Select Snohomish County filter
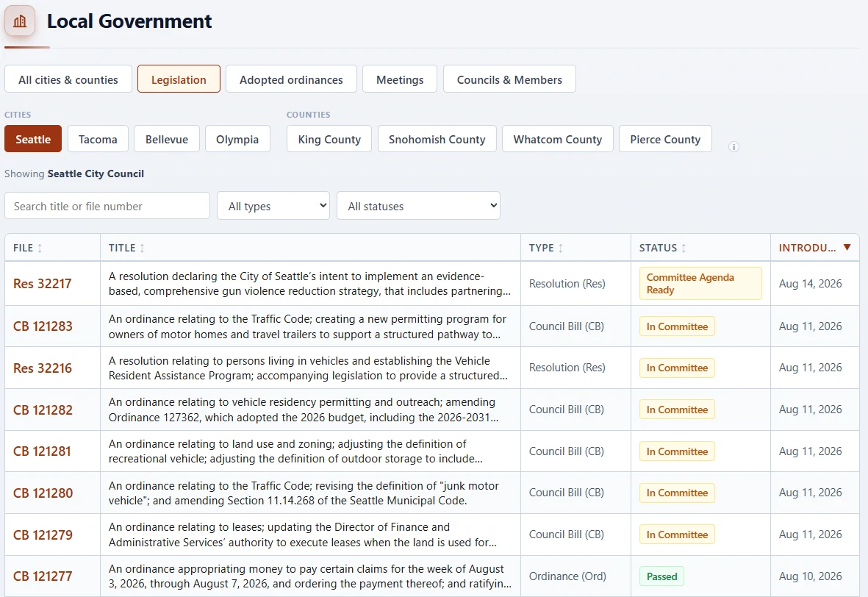This screenshot has width=868, height=597. coord(437,139)
